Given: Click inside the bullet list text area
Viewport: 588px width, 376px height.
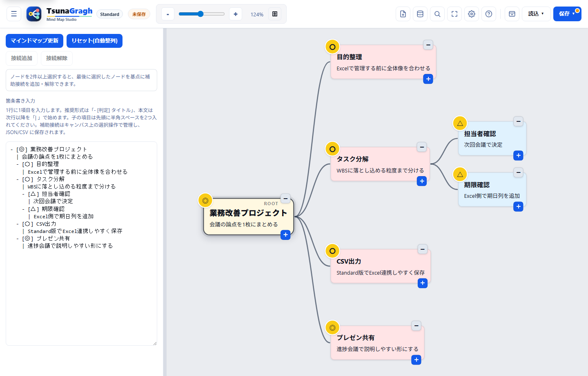Looking at the screenshot, I should point(81,244).
